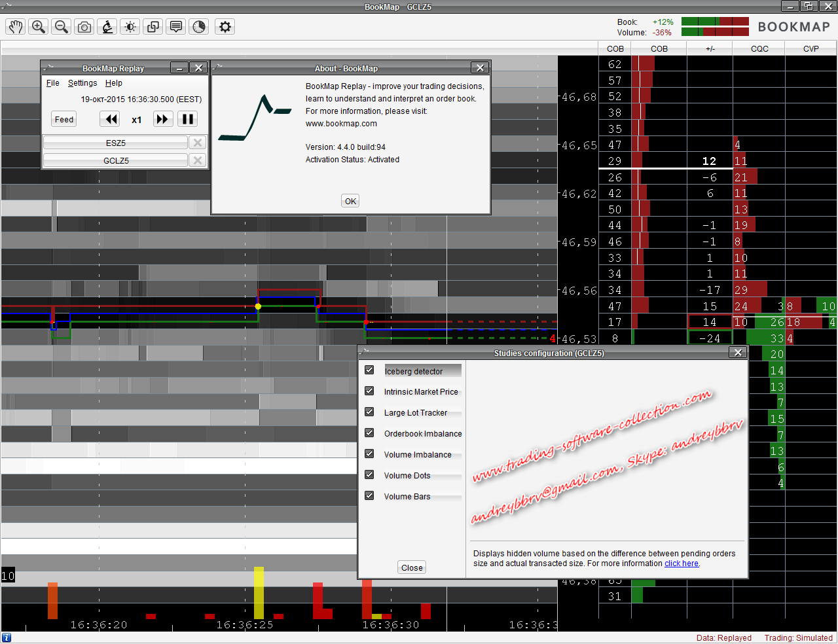
Task: Toggle the Large Lot Tracker checkbox
Action: [369, 412]
